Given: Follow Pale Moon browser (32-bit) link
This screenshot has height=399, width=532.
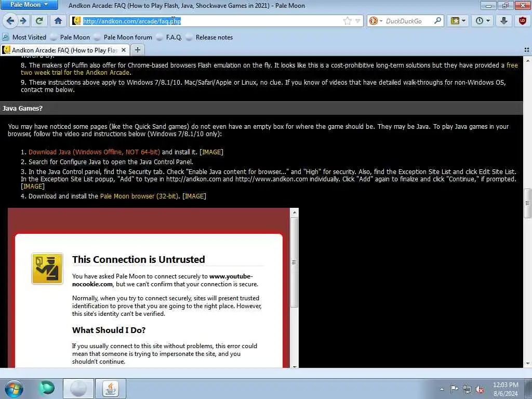Looking at the screenshot, I should [x=139, y=196].
